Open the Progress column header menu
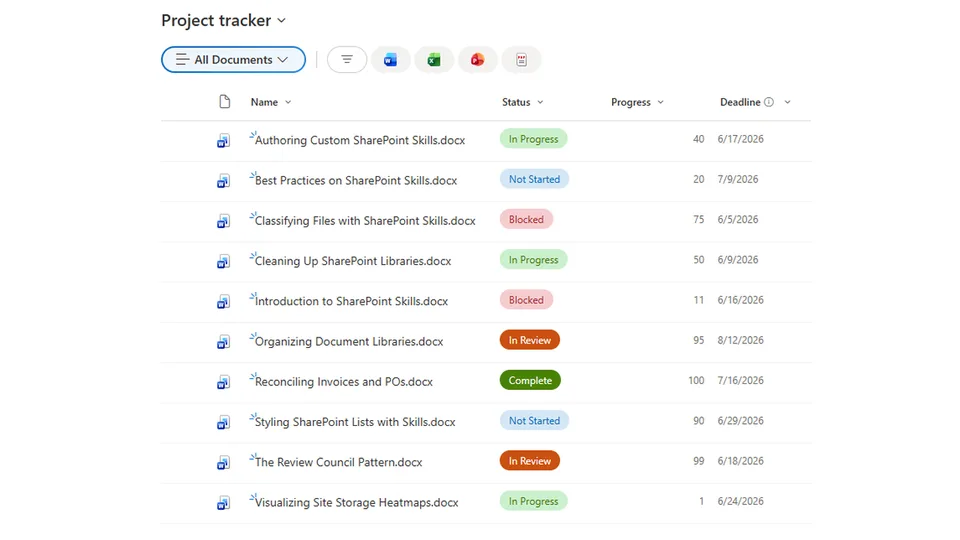Screen dimensions: 960x540 coord(637,102)
